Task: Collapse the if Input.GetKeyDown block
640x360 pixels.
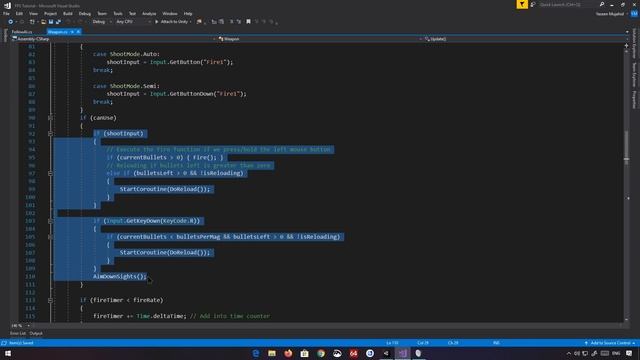Action: [x=50, y=221]
